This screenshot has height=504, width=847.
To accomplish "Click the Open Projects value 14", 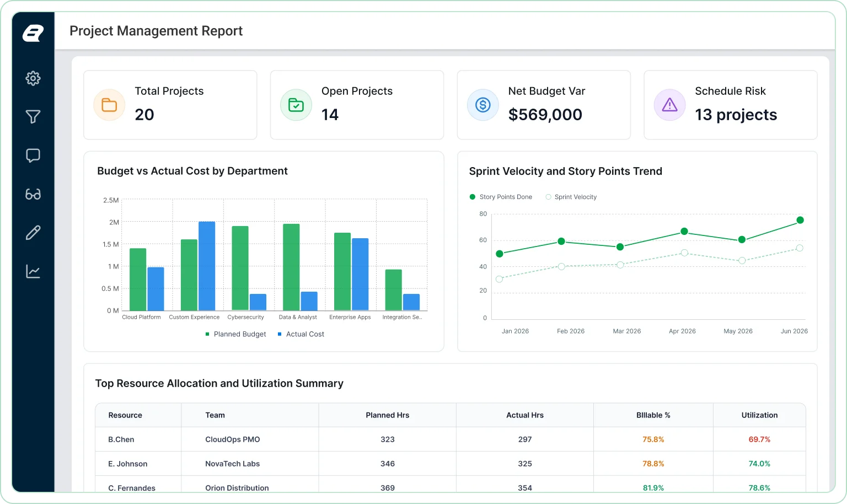I will (x=330, y=115).
